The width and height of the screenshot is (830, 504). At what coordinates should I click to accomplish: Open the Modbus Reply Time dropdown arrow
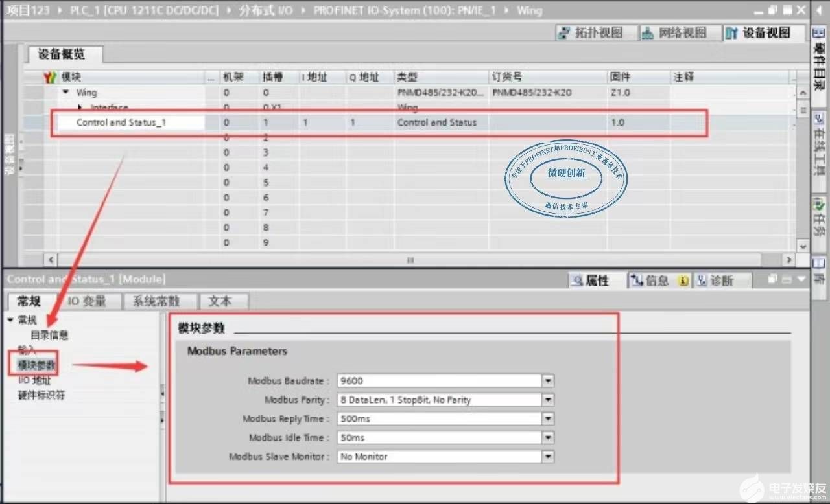[x=549, y=418]
